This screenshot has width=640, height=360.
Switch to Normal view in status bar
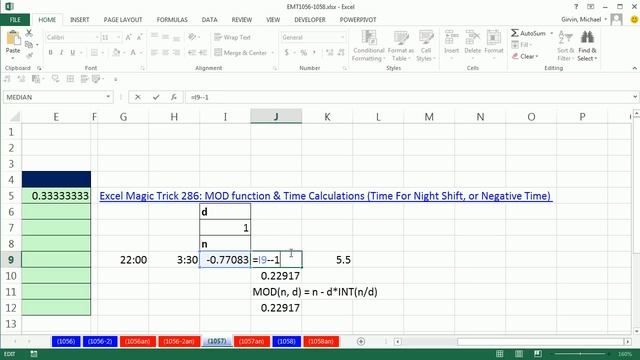pos(500,354)
